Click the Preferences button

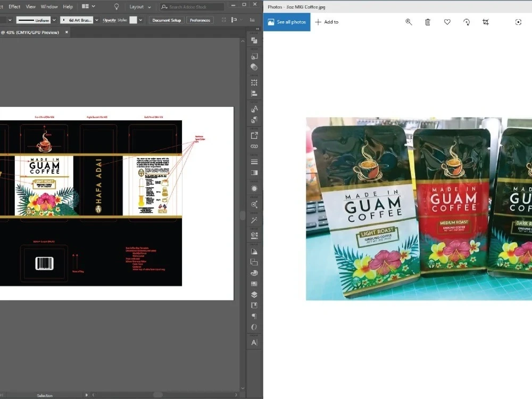(x=200, y=20)
